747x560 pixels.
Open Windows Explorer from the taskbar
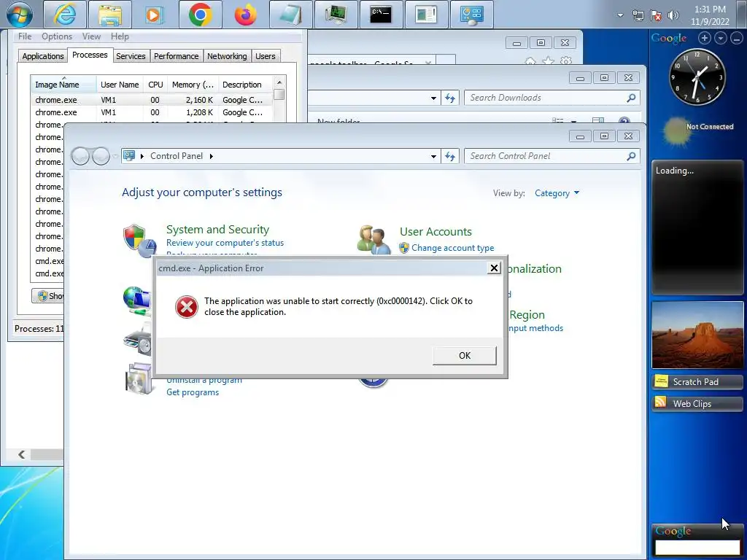[x=110, y=15]
